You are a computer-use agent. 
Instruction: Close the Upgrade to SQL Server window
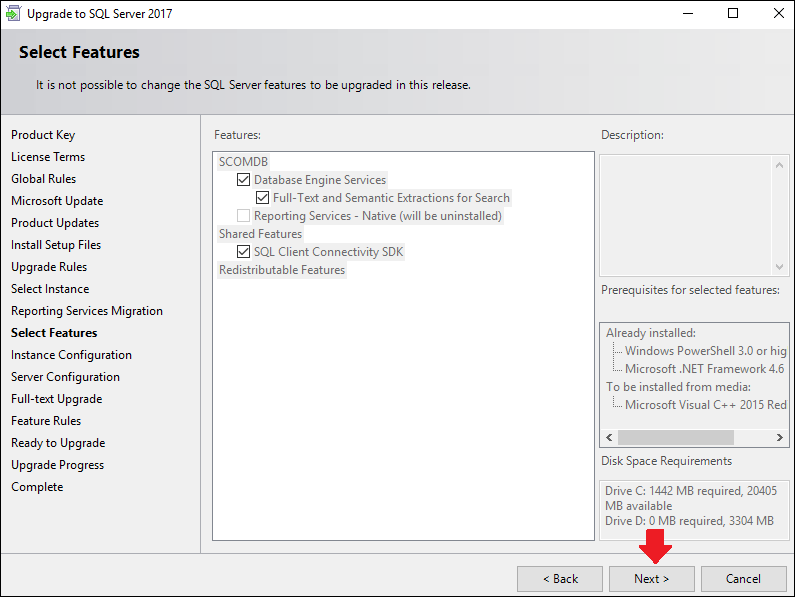coord(779,13)
